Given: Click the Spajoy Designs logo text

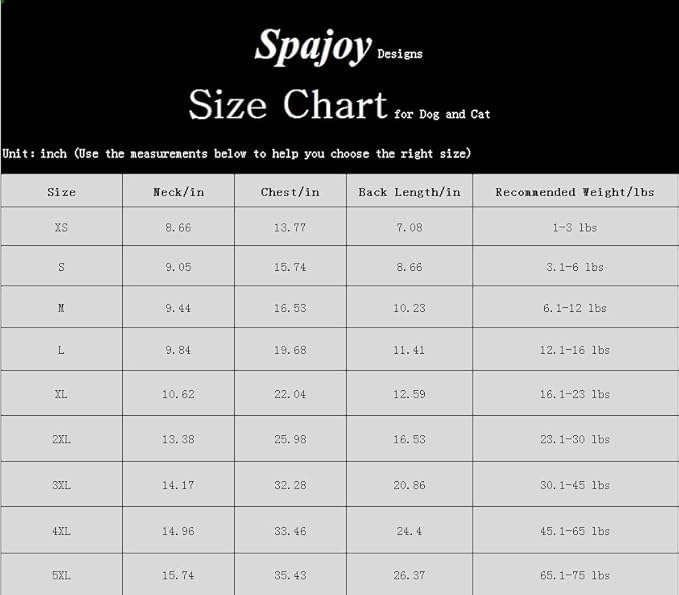Looking at the screenshot, I should tap(337, 47).
